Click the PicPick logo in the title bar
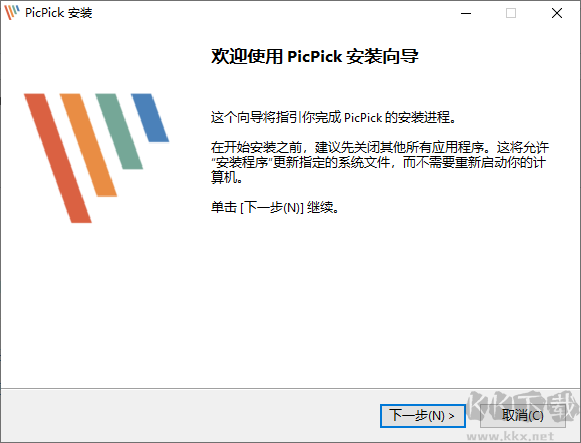Screen dimensions: 581x443 (x=11, y=12)
